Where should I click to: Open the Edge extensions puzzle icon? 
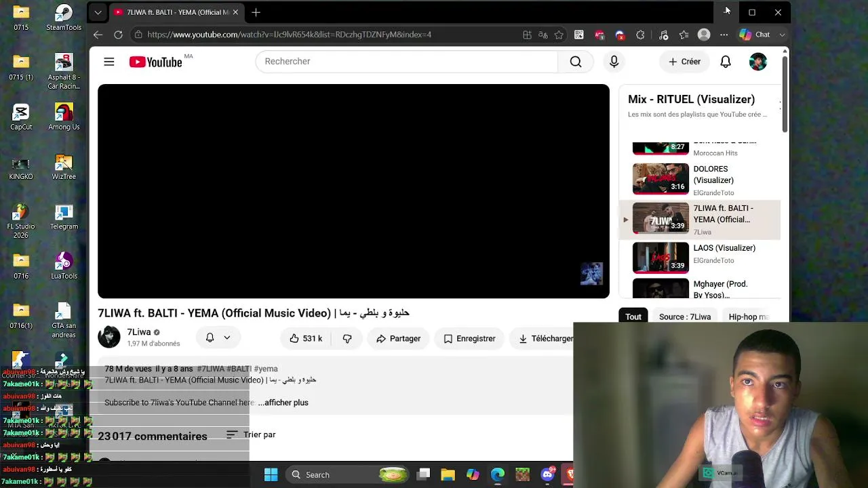coord(640,35)
